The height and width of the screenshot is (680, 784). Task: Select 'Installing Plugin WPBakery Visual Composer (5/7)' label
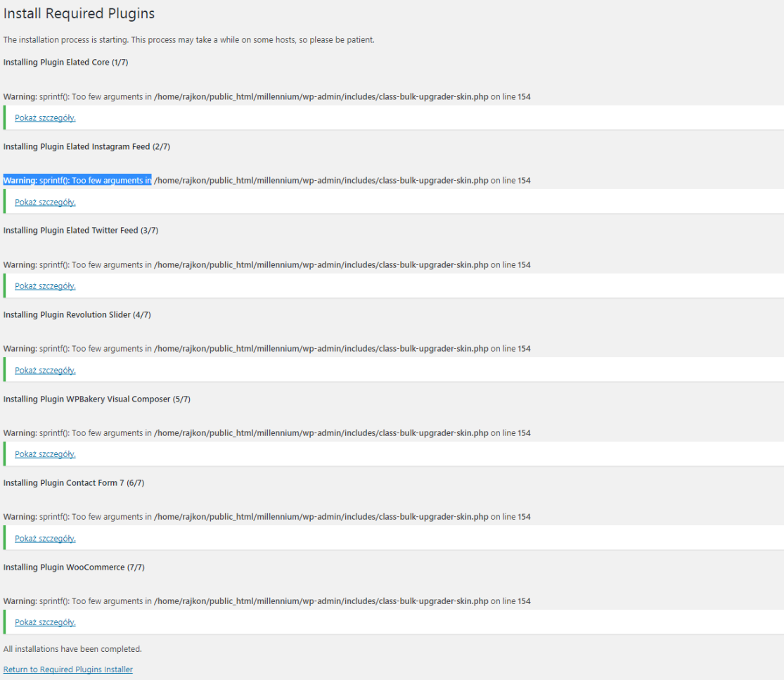point(96,399)
